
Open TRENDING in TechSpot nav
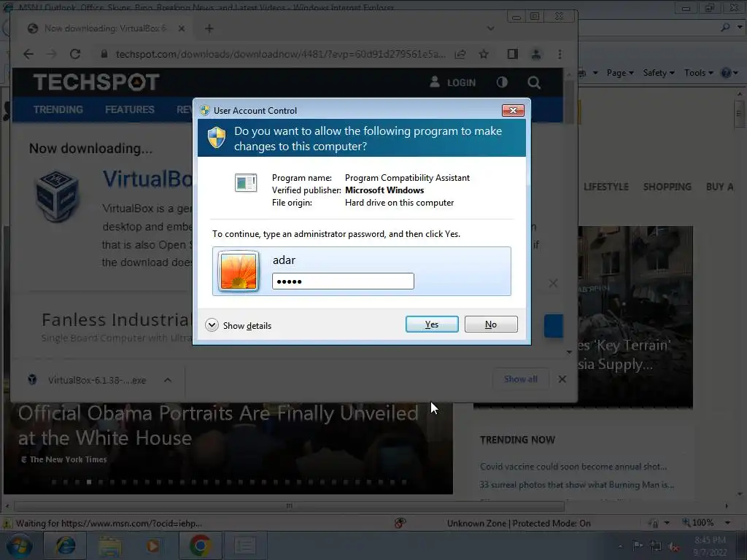pyautogui.click(x=58, y=109)
